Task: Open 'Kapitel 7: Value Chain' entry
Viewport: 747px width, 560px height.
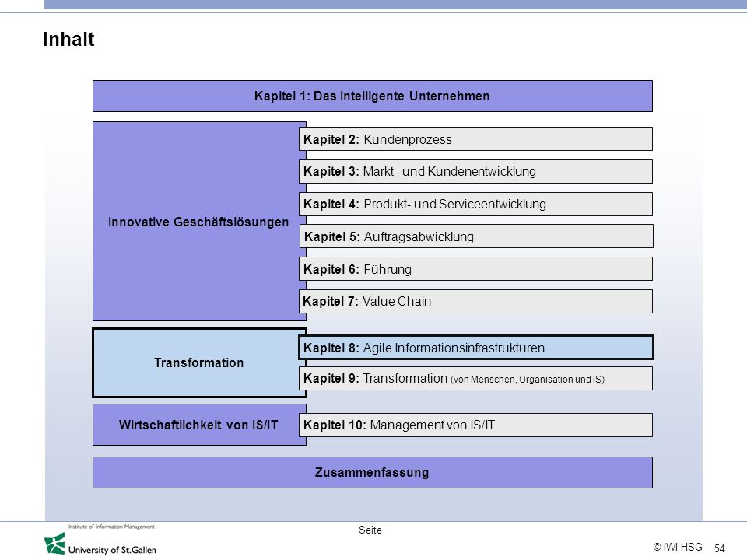Action: coord(475,302)
